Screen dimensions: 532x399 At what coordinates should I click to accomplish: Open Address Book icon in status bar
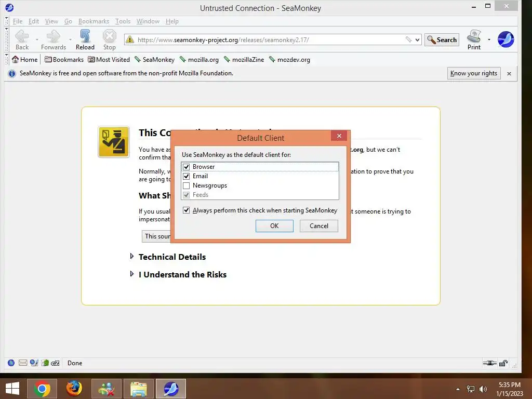[x=45, y=363]
